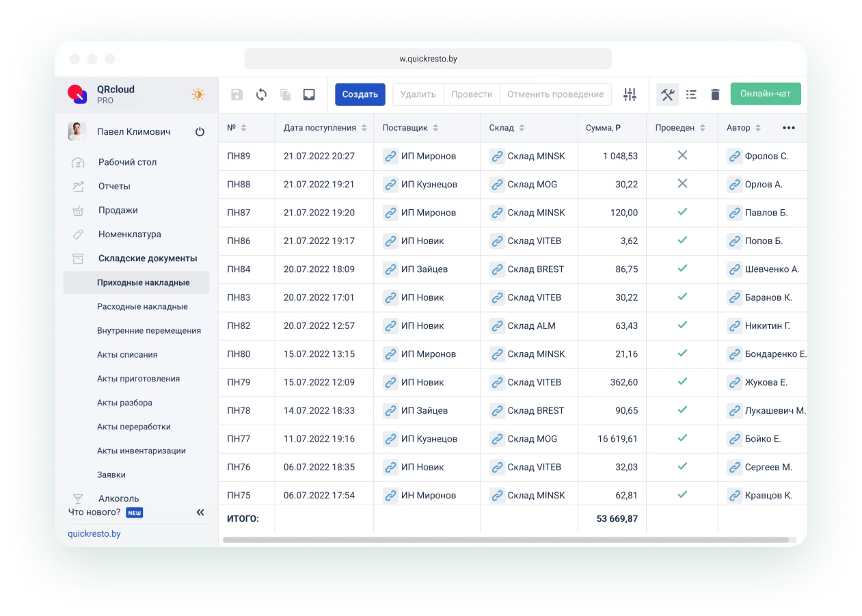Toggle the sun theme switch icon

pyautogui.click(x=198, y=94)
